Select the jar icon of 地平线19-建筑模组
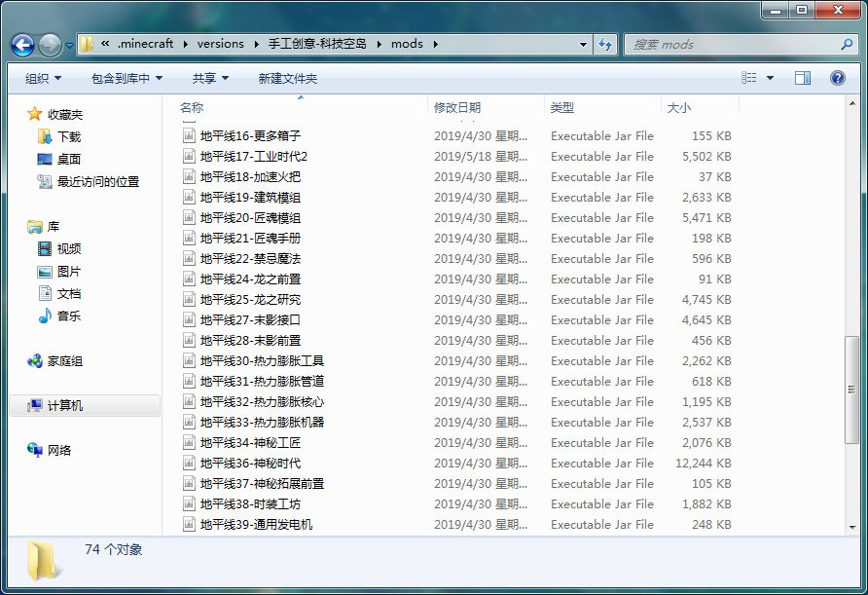The image size is (868, 595). click(x=189, y=198)
